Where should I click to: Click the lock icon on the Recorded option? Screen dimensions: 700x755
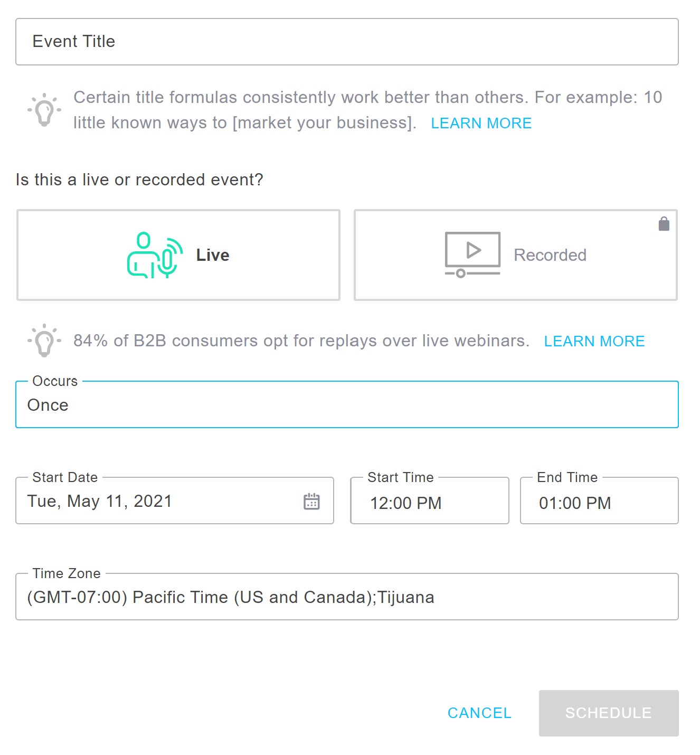click(x=664, y=223)
